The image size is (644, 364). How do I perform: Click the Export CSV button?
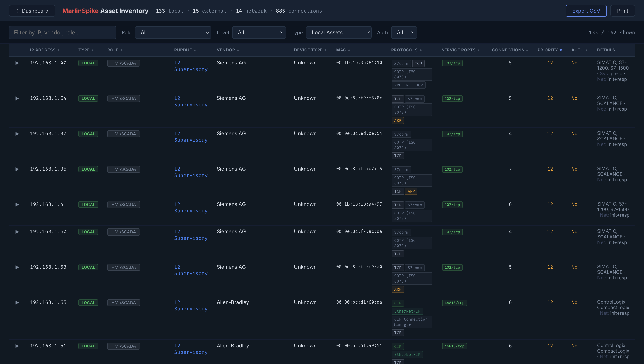tap(586, 11)
